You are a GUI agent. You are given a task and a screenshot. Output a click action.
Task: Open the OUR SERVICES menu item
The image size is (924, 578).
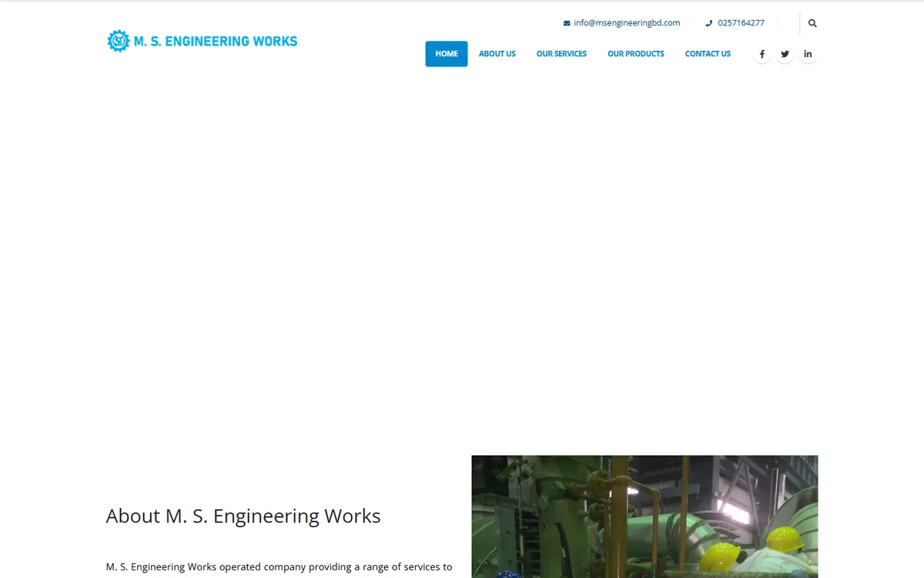click(x=561, y=54)
